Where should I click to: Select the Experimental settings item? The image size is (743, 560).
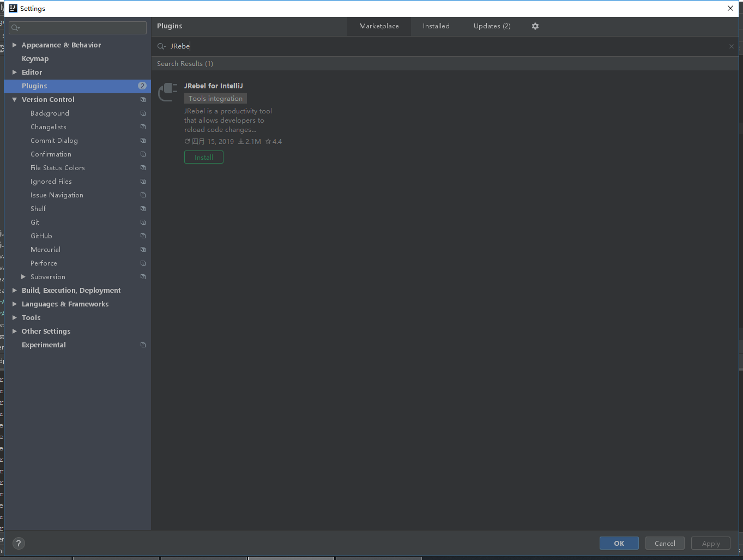(x=44, y=345)
